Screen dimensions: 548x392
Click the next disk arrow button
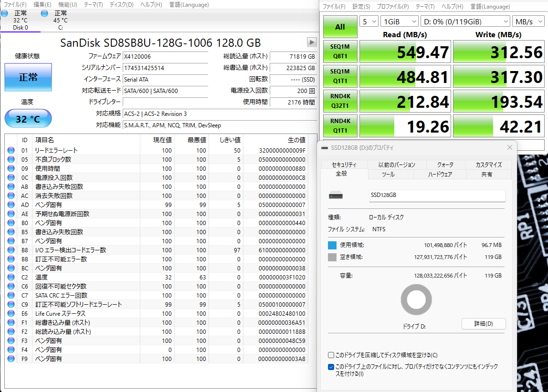[x=312, y=42]
